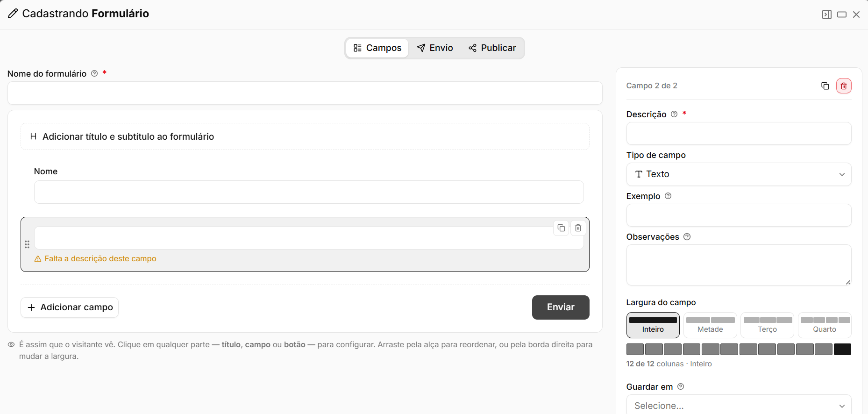The image size is (868, 414).
Task: Click the '12 de 12 colunas · Inteiro' text
Action: [x=669, y=364]
